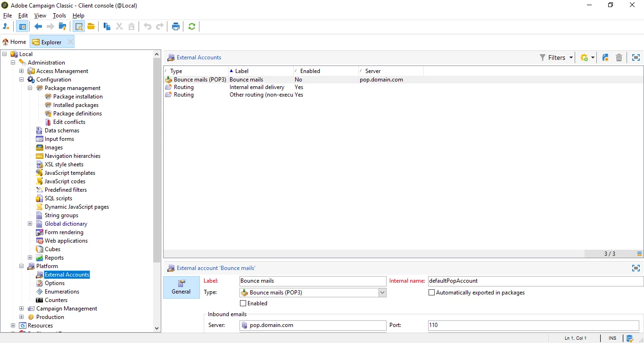The width and height of the screenshot is (644, 343).
Task: Click the green Refresh icon
Action: coord(192,26)
